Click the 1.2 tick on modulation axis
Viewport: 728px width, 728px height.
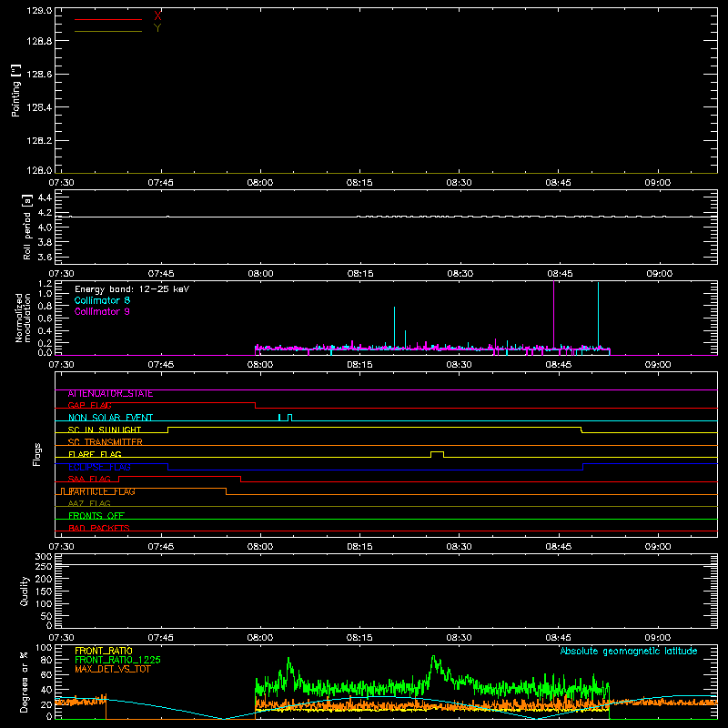tap(45, 283)
